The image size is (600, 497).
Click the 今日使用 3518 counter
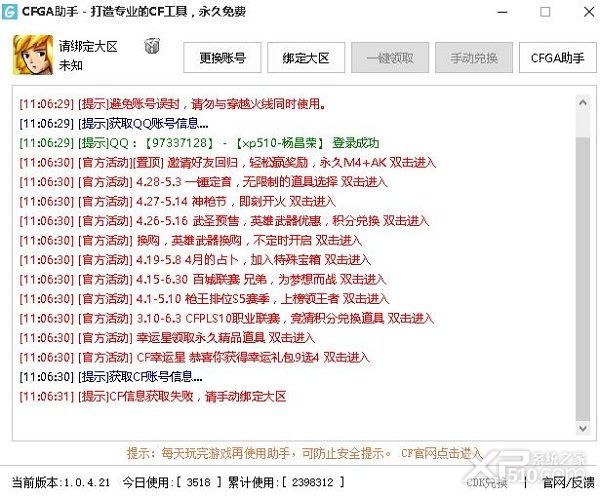point(172,482)
